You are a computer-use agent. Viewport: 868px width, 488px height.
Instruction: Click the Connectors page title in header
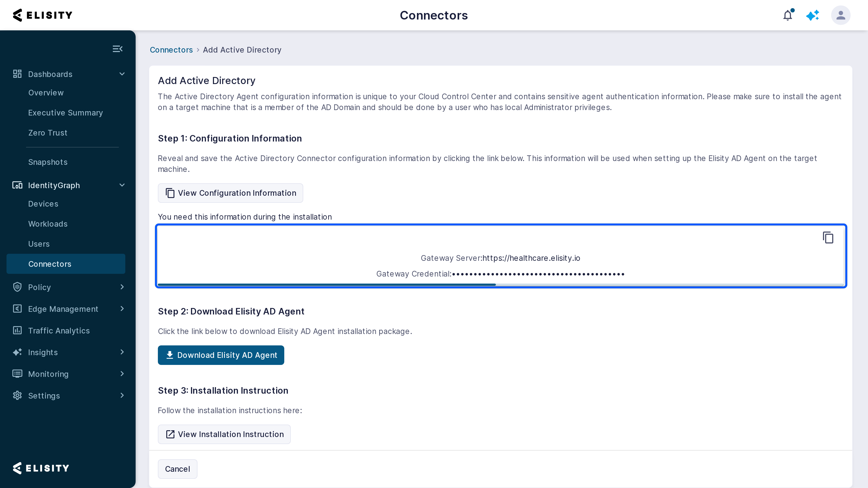[x=434, y=15]
